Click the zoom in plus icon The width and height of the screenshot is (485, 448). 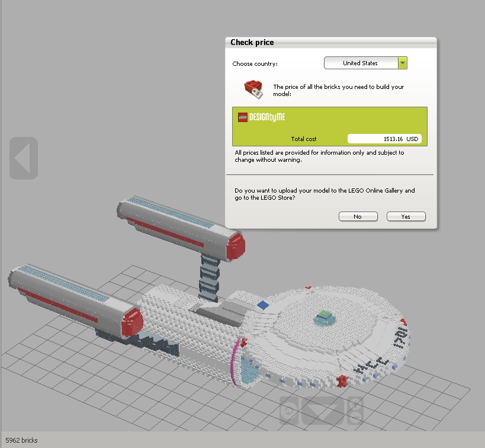click(355, 403)
